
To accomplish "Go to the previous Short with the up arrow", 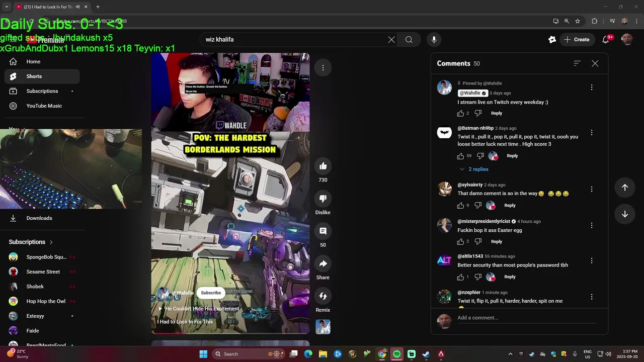I will 624,188.
